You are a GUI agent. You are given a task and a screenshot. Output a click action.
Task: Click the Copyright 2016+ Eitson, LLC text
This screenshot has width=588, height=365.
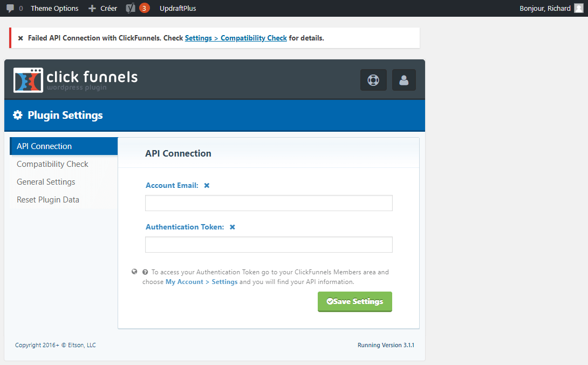56,345
